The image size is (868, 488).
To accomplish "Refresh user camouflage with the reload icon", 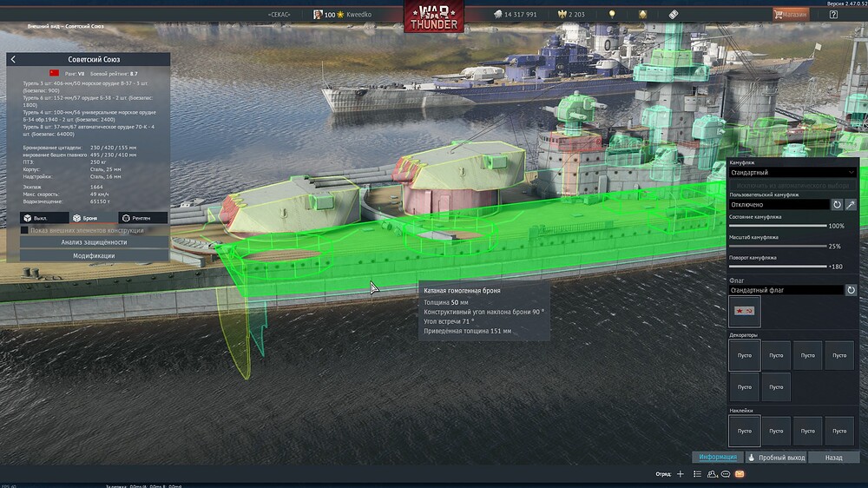I will tap(837, 204).
